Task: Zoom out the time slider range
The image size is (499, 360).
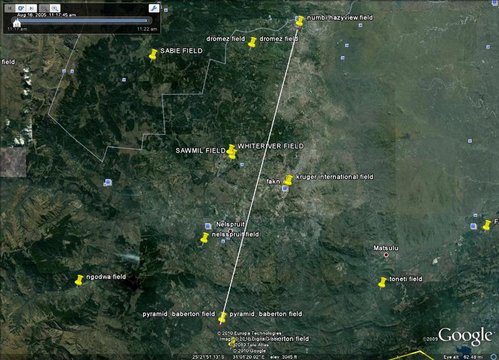Action: tap(44, 8)
